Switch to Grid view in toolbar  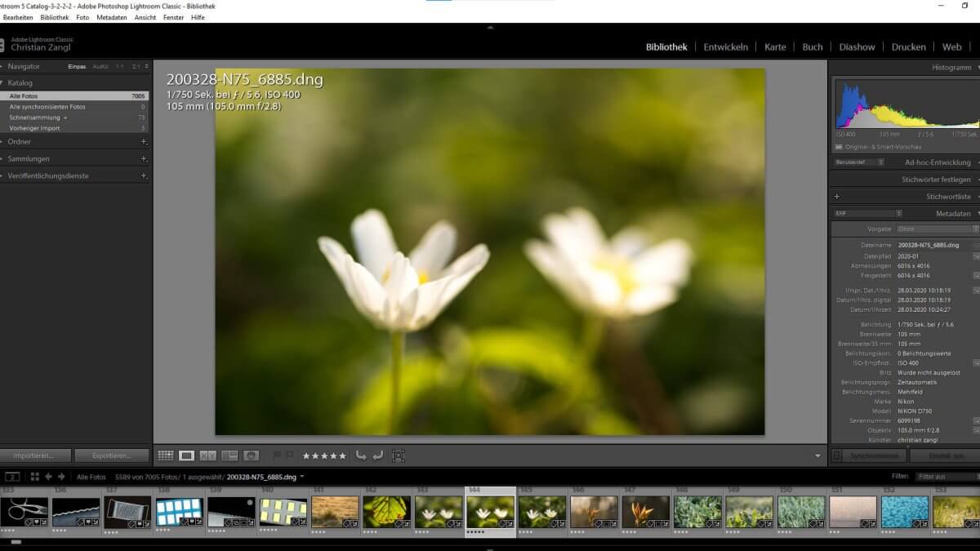click(x=166, y=455)
